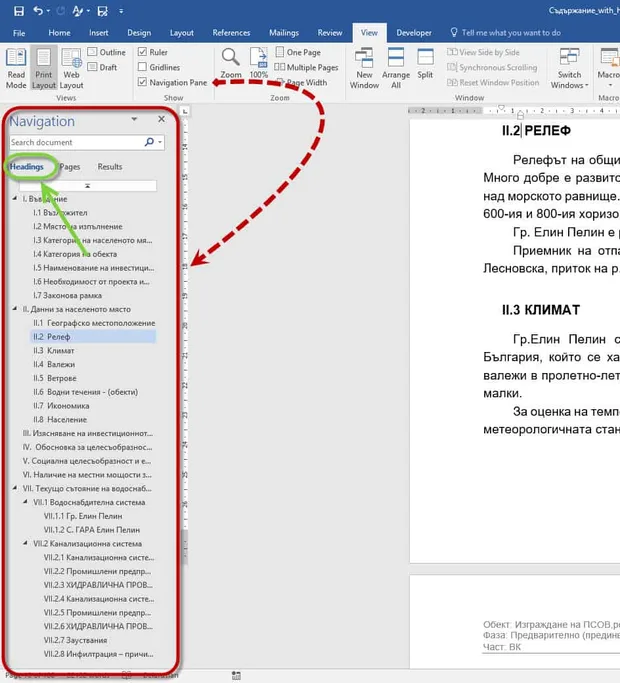Open the Customize Quick Access Toolbar arrow
This screenshot has height=683, width=620.
(x=121, y=11)
